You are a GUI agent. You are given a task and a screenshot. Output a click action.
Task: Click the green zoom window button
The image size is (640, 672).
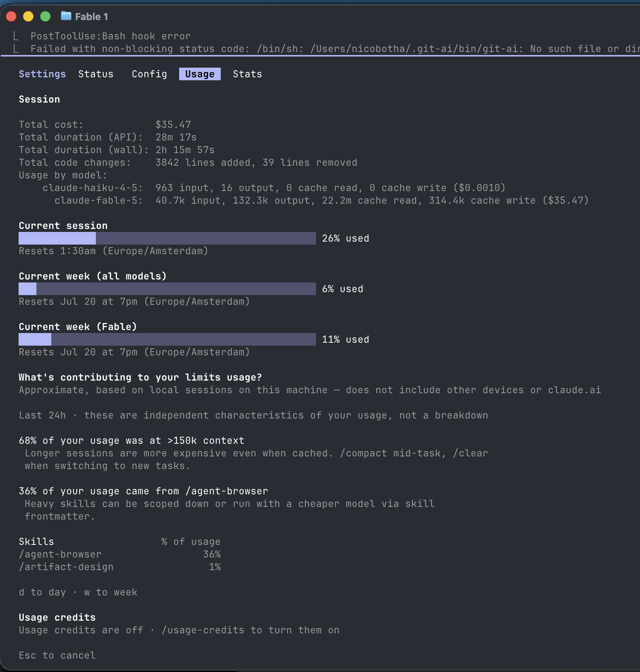(x=45, y=16)
